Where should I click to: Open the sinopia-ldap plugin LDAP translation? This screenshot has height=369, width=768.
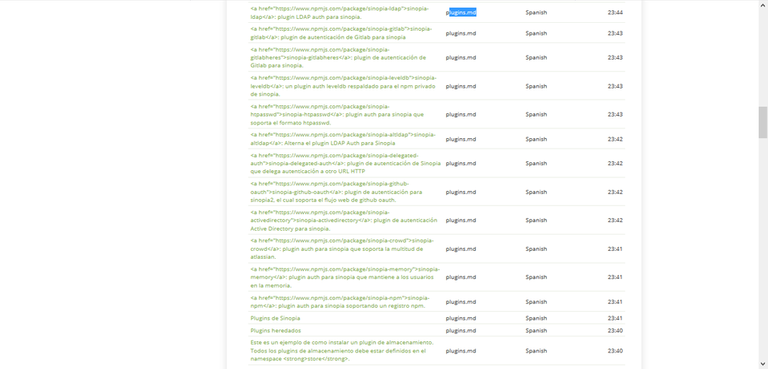340,13
